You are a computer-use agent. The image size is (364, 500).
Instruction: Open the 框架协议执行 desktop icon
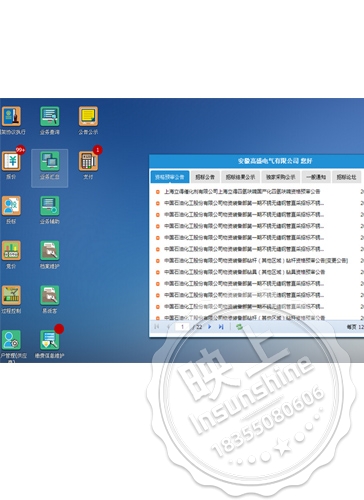pos(11,116)
